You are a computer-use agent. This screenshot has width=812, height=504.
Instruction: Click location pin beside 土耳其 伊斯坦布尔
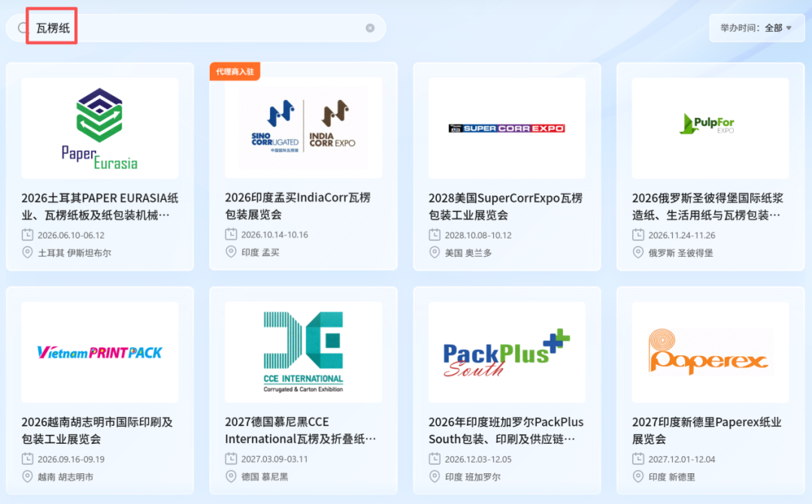pos(28,252)
